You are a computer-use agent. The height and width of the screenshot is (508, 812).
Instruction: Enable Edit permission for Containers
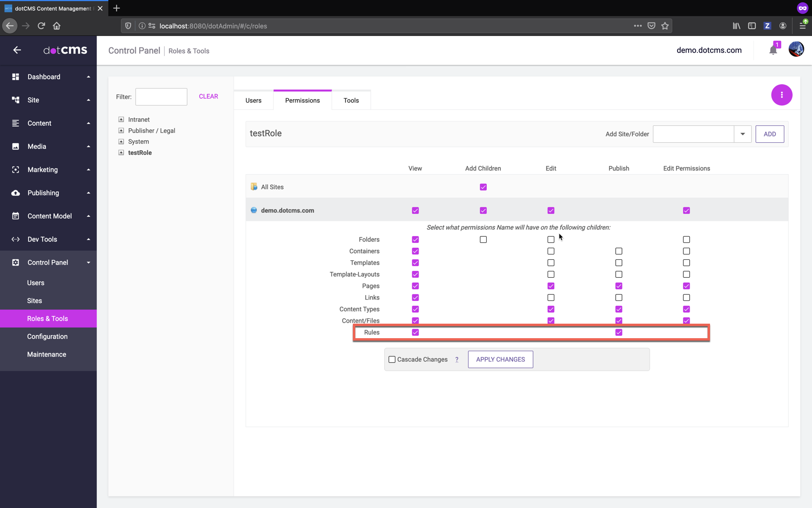pyautogui.click(x=551, y=251)
